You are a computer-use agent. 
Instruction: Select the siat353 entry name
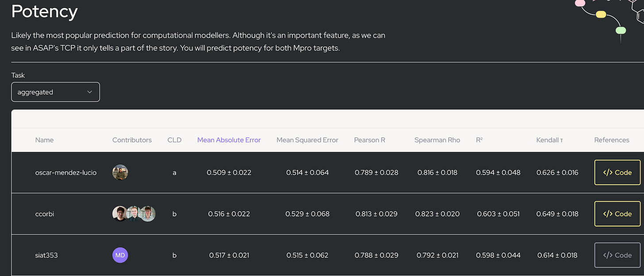[x=46, y=255]
